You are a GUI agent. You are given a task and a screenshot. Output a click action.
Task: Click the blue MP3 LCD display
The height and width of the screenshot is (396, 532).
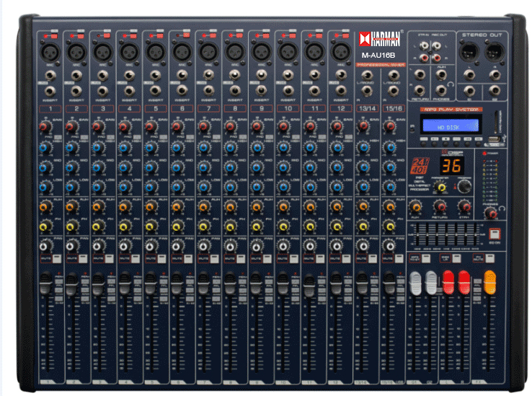click(x=450, y=125)
